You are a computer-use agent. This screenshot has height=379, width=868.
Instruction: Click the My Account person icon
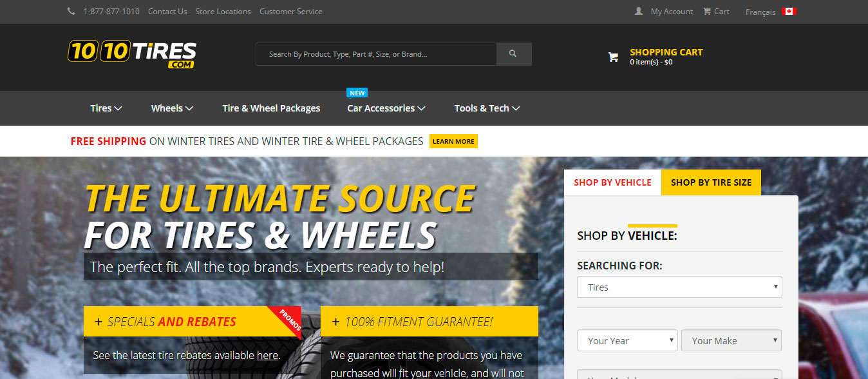[639, 12]
